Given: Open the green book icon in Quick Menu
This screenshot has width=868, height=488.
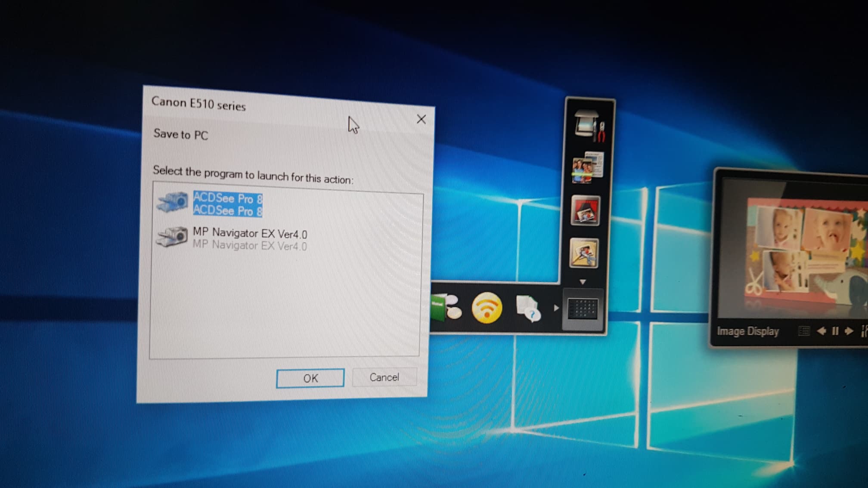Looking at the screenshot, I should point(446,307).
